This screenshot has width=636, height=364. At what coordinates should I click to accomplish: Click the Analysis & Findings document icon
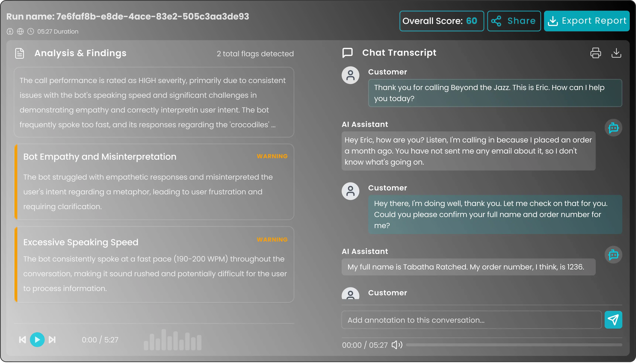click(x=20, y=53)
